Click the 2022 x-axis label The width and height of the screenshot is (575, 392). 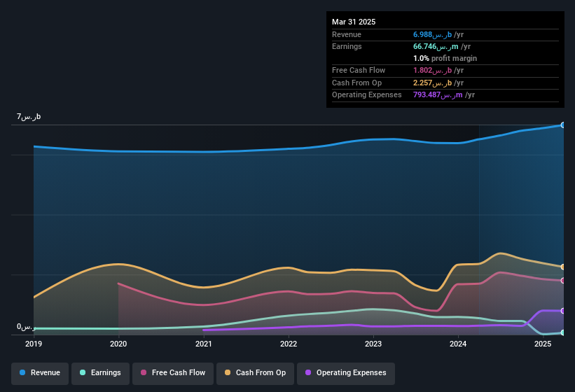coord(289,344)
